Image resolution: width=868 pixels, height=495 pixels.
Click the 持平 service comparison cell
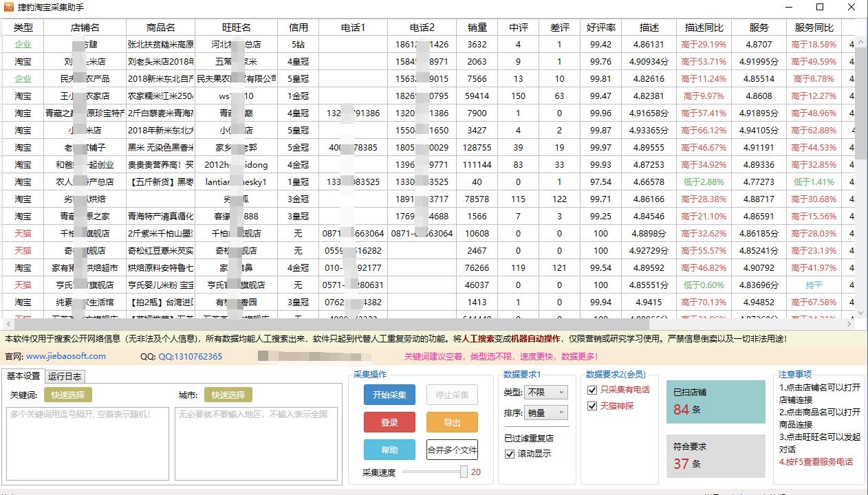coord(814,285)
